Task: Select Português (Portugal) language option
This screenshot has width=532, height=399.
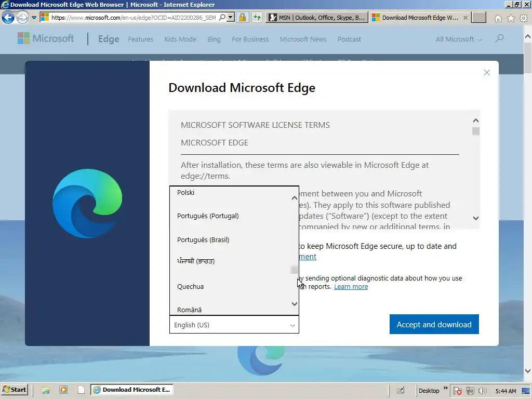Action: (x=208, y=216)
